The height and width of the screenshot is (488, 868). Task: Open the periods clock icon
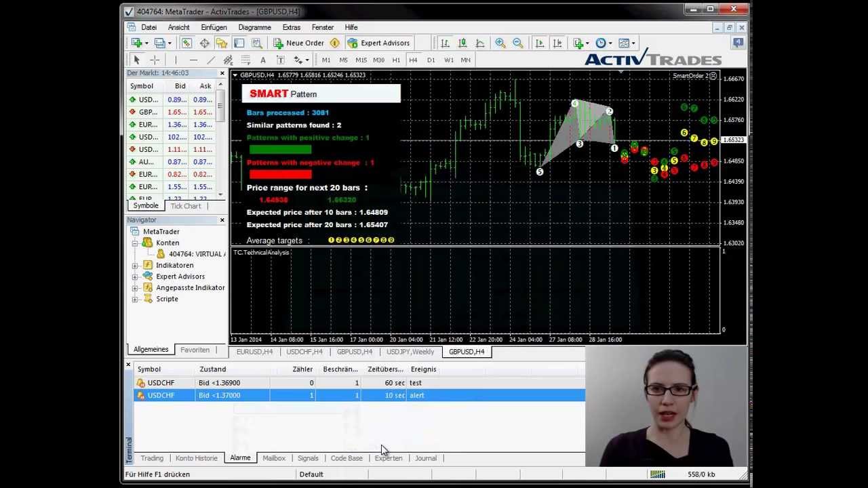601,43
